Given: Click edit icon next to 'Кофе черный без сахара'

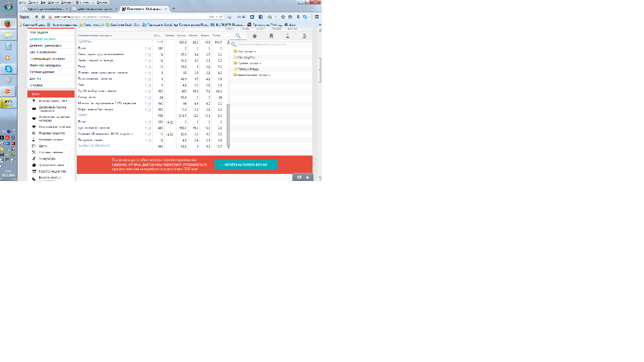Looking at the screenshot, I should (149, 109).
